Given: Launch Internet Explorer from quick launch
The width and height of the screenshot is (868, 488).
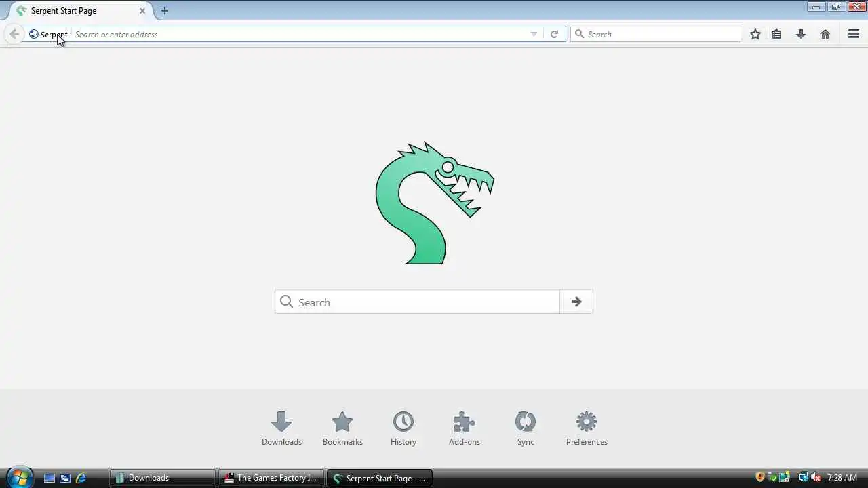Looking at the screenshot, I should point(81,478).
